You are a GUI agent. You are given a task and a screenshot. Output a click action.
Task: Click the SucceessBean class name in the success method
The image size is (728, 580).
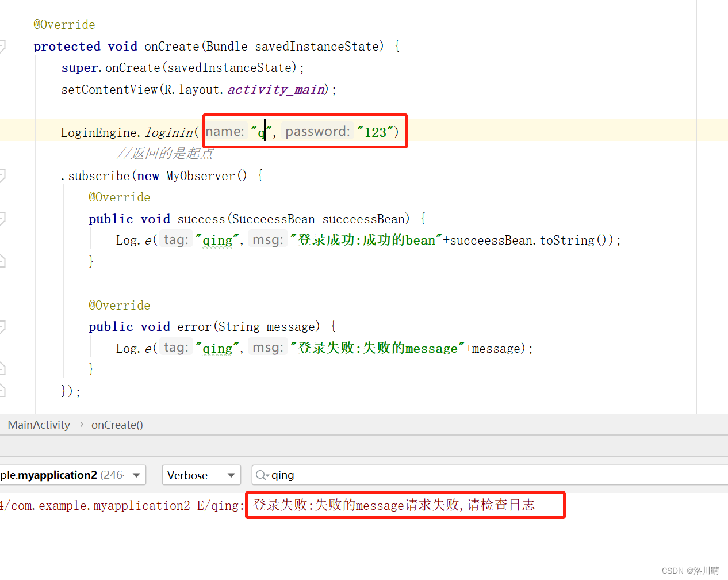[x=273, y=219]
